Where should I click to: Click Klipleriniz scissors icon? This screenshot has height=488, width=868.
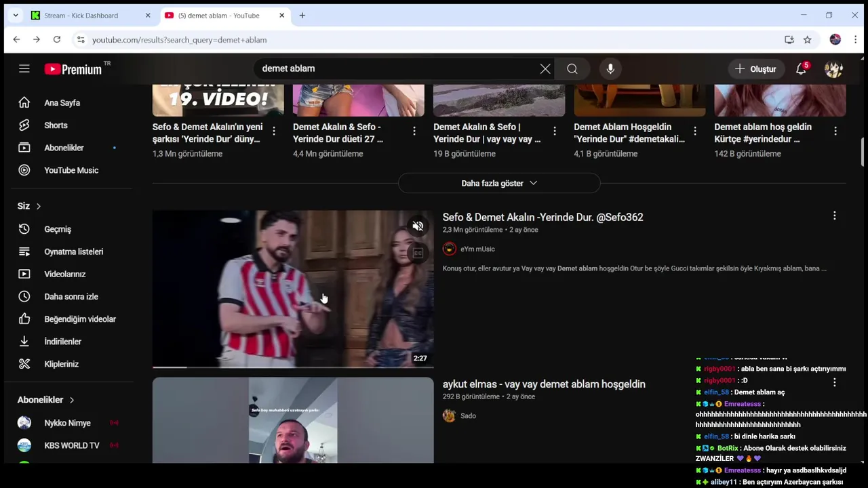pos(24,364)
